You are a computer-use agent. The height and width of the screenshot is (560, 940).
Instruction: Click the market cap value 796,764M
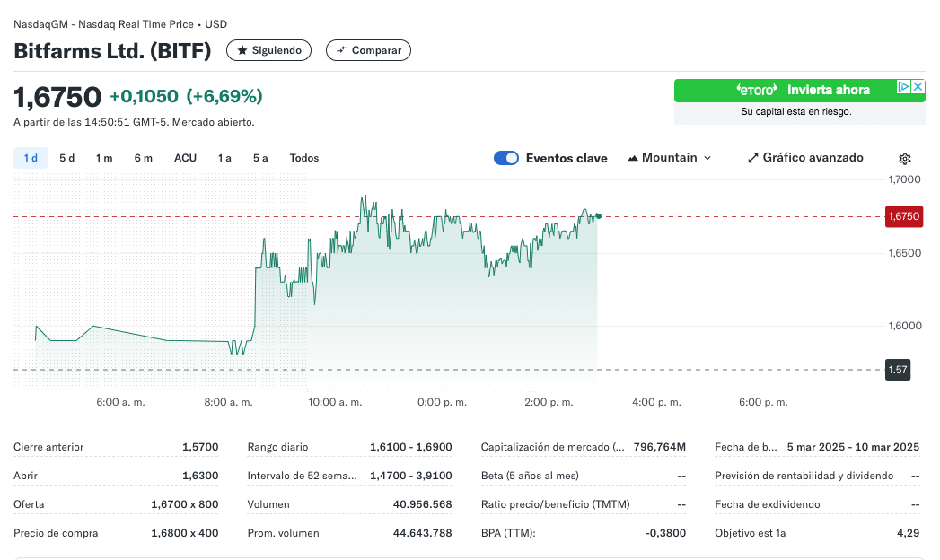(660, 447)
